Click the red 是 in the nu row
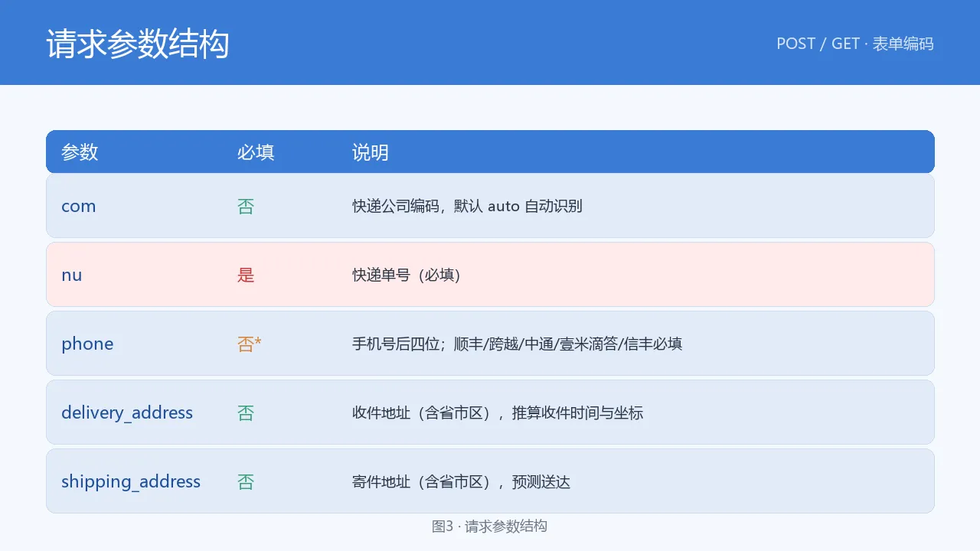980x551 pixels. [246, 275]
